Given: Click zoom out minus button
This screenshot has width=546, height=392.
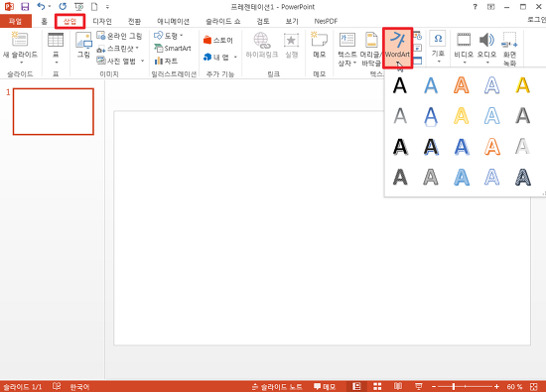Looking at the screenshot, I should pos(434,386).
